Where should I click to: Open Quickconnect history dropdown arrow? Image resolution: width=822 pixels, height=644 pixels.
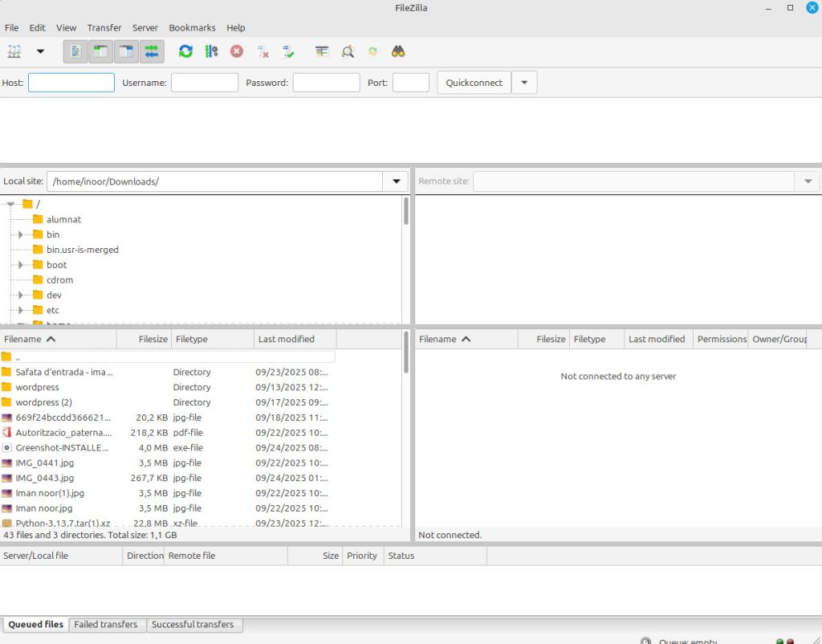[x=524, y=83]
